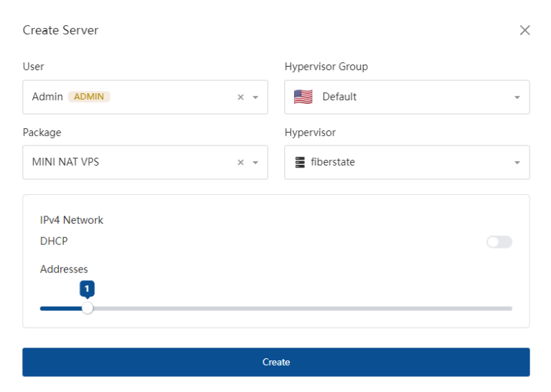Expand the Package dropdown arrow
Image resolution: width=551 pixels, height=392 pixels.
(255, 163)
